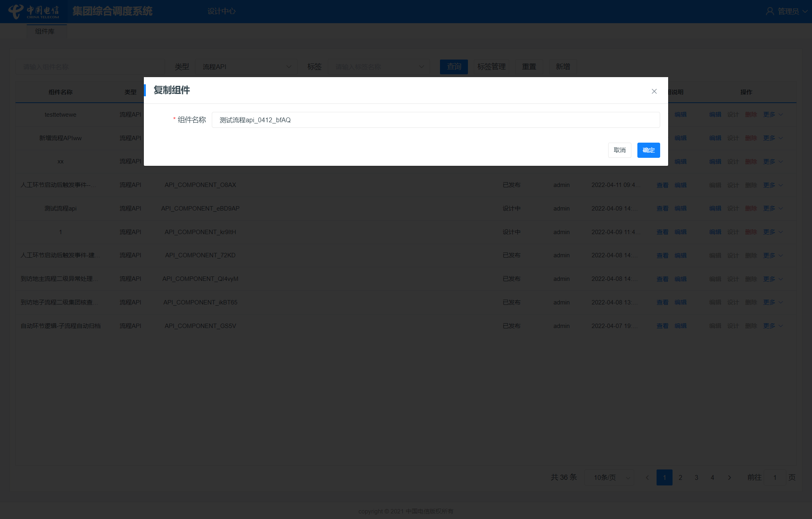
Task: Click the next page arrow in pagination
Action: coord(729,477)
